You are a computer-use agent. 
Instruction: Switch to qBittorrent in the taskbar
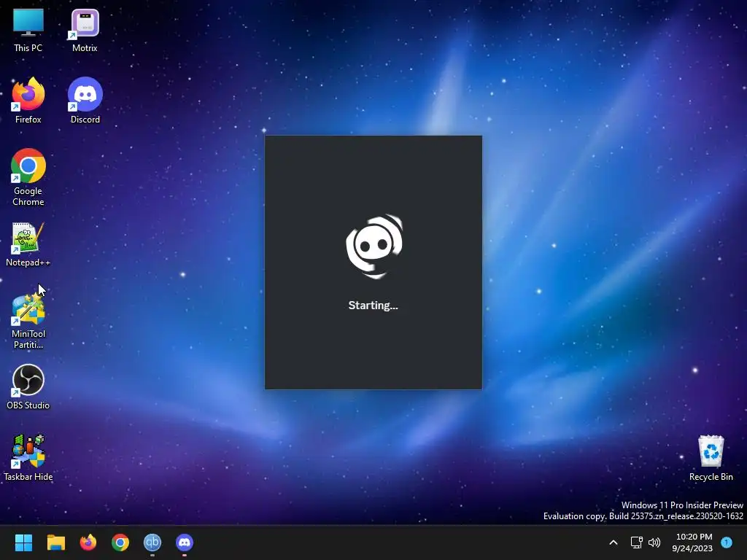coord(152,542)
